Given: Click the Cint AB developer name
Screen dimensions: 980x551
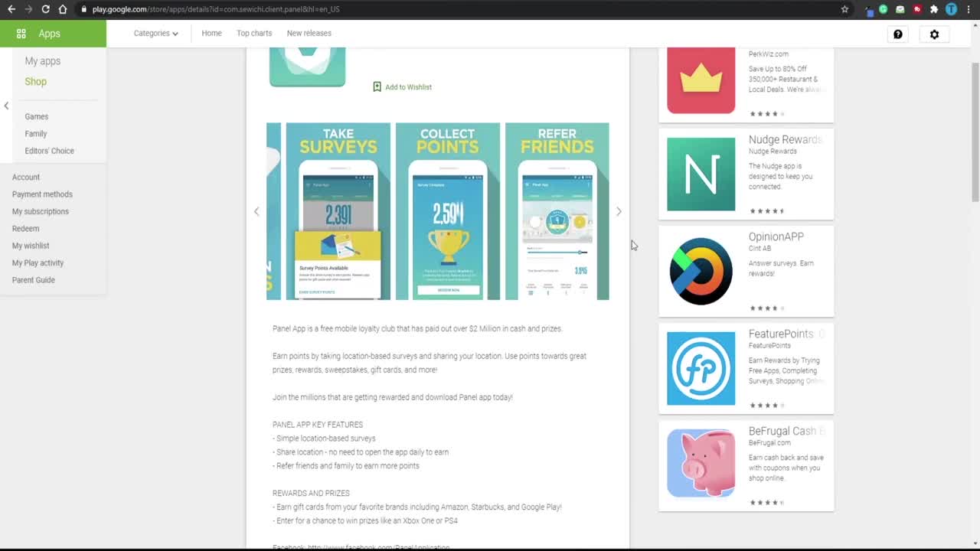Looking at the screenshot, I should pos(759,249).
